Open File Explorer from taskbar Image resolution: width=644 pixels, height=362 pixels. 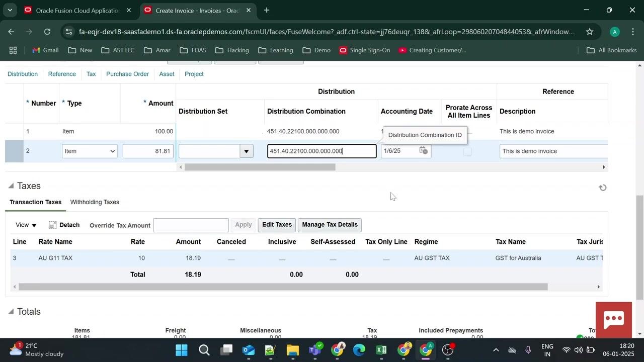coord(293,350)
